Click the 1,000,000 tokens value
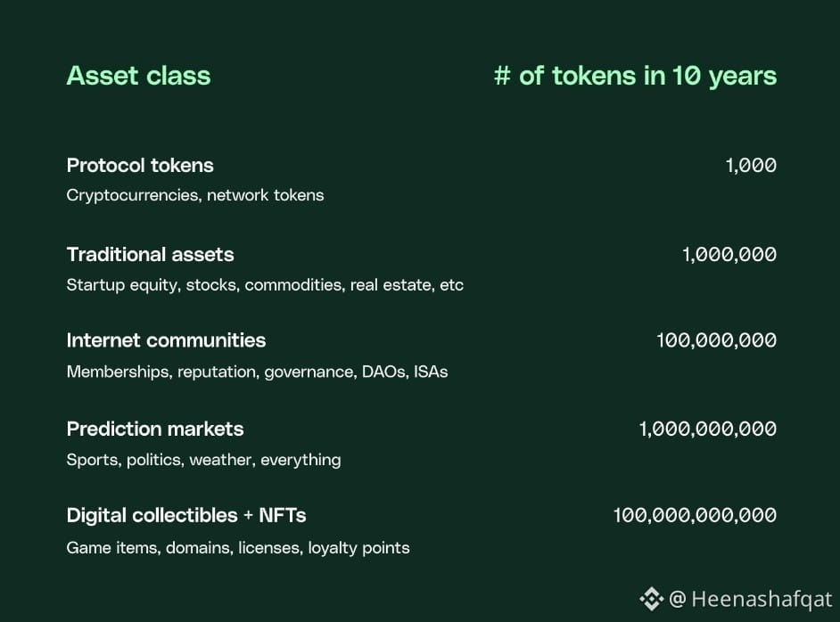 coord(729,254)
